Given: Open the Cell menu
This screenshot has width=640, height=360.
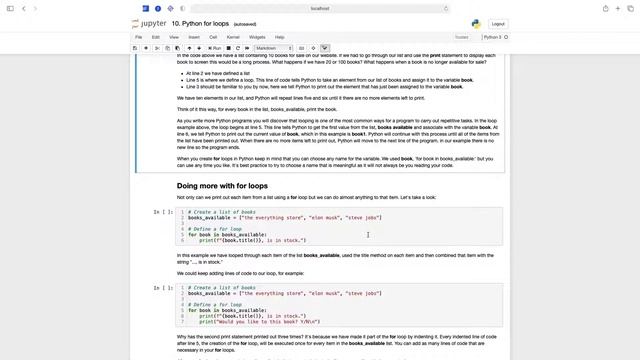Looking at the screenshot, I should [213, 37].
